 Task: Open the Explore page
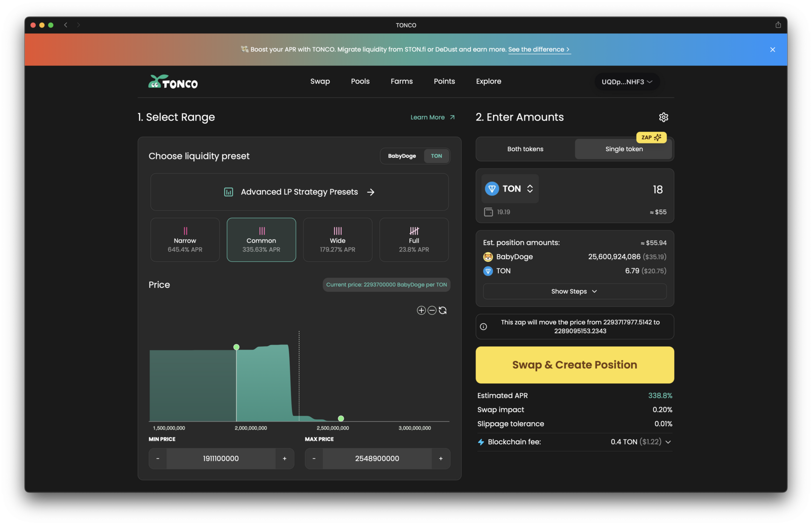pyautogui.click(x=489, y=82)
